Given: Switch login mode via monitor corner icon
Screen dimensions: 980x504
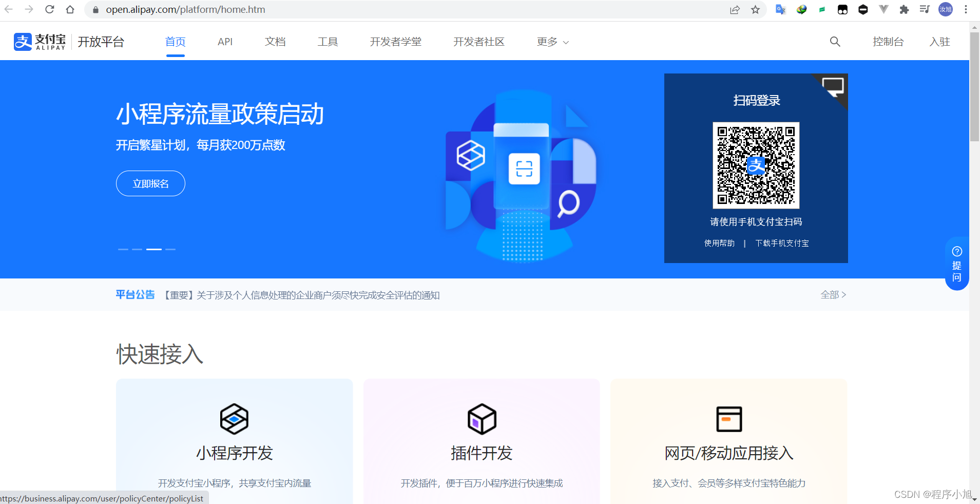Looking at the screenshot, I should click(833, 87).
